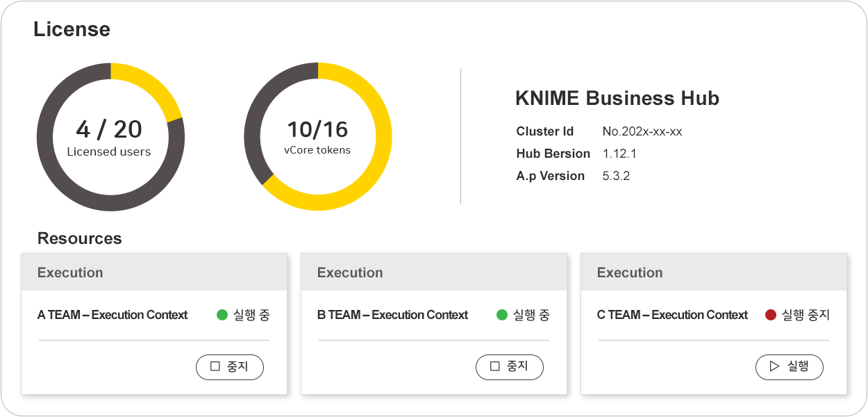
Task: Click the 'KNIME Business Hub' title
Action: pyautogui.click(x=617, y=98)
